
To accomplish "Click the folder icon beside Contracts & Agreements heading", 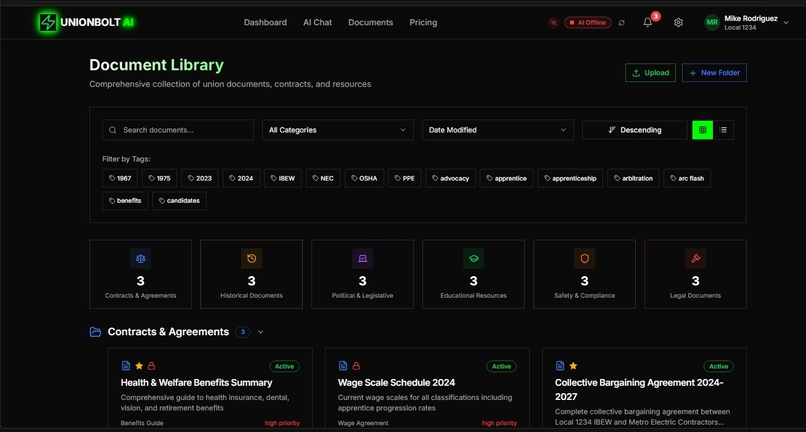I will tap(95, 332).
